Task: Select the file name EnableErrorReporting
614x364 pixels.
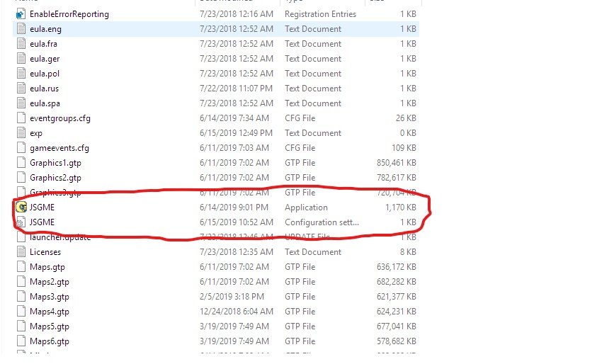Action: point(69,14)
